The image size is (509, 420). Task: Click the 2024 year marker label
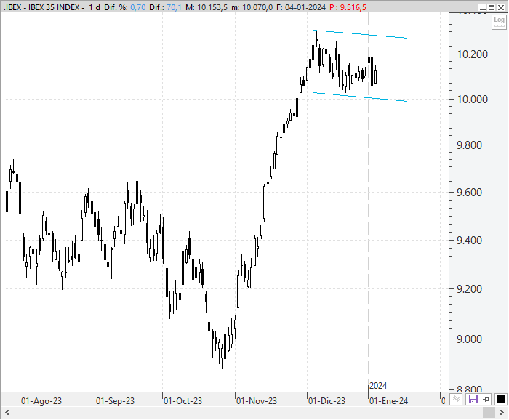[378, 386]
